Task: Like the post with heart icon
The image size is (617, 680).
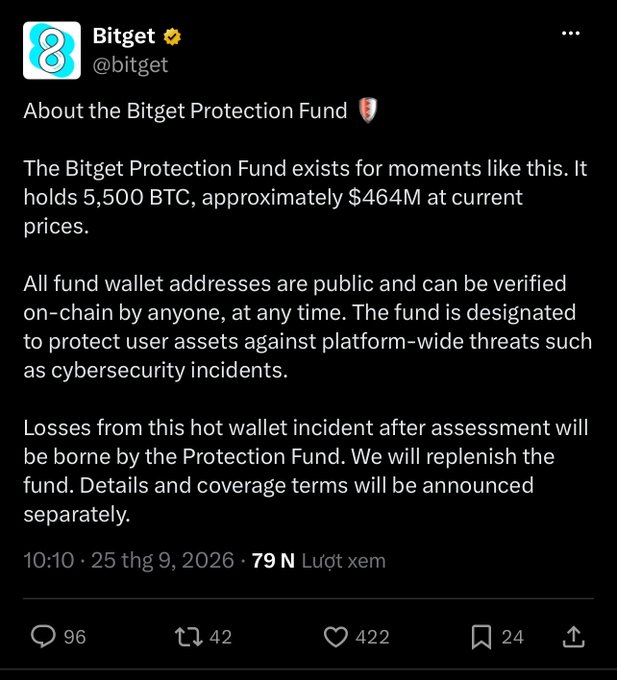Action: (x=336, y=637)
